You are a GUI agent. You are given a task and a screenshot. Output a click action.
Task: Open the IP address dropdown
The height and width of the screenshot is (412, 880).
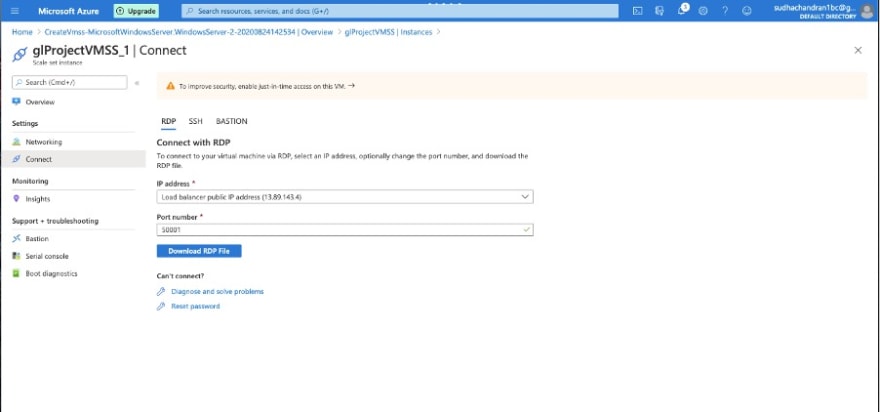point(345,197)
